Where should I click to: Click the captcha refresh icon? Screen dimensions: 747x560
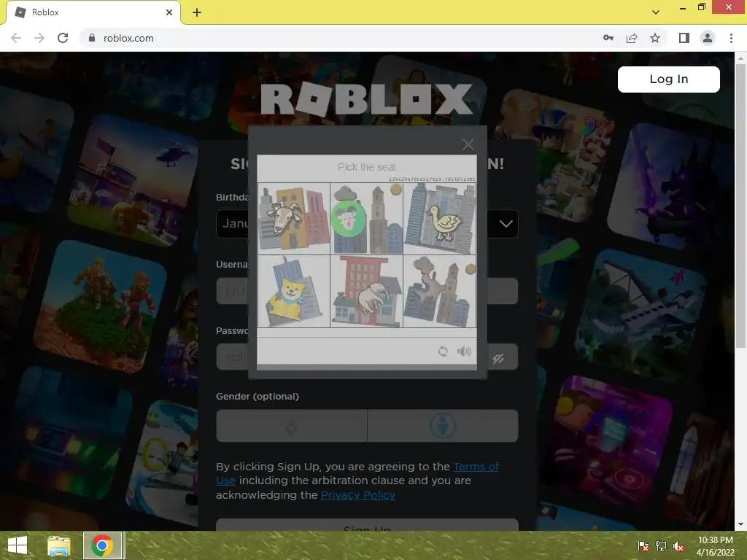tap(443, 351)
